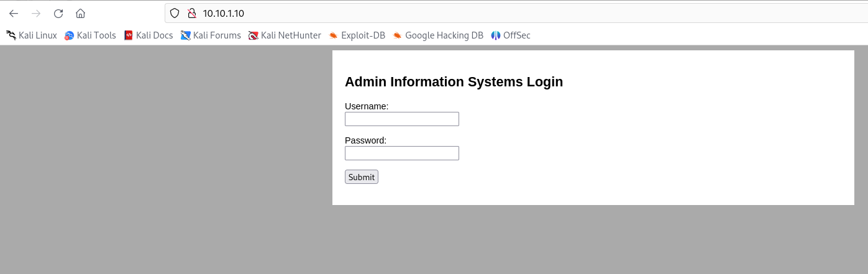Click the Password label text
868x274 pixels.
tap(365, 140)
